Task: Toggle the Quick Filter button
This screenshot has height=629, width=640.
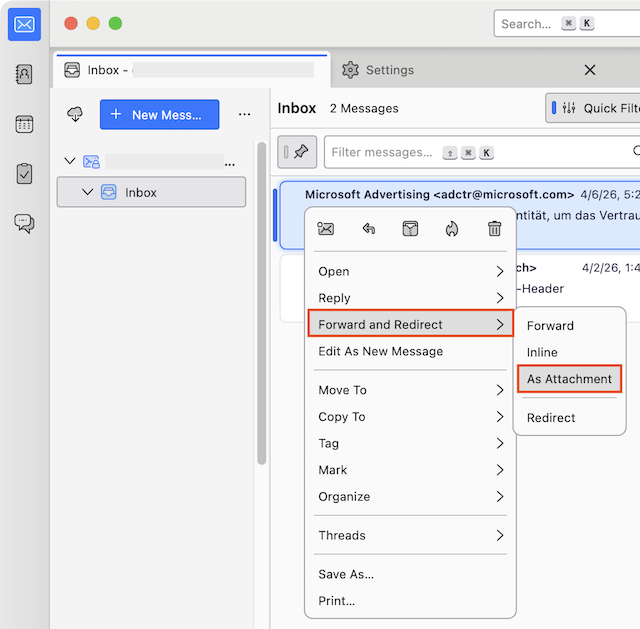Action: 593,108
